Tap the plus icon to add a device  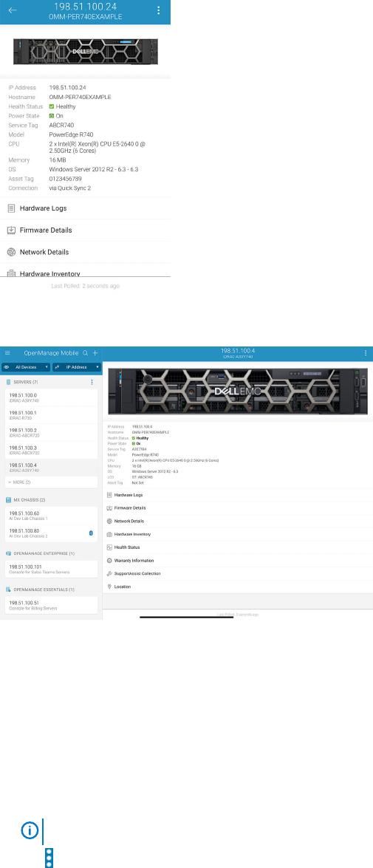click(95, 352)
